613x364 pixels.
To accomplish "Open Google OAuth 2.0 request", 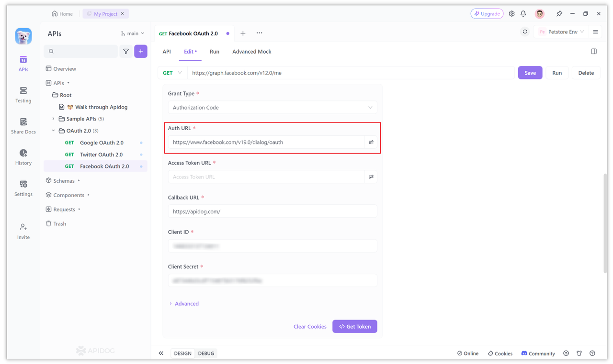I will click(95, 143).
